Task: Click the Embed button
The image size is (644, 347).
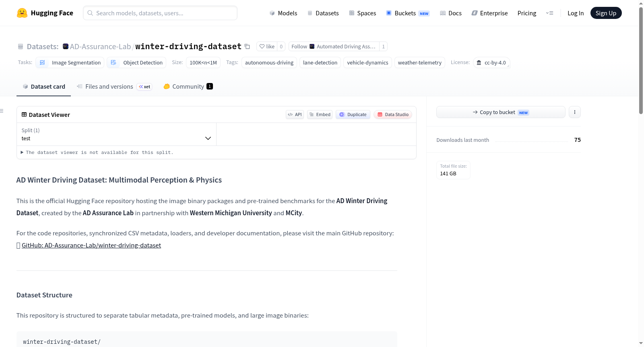Action: click(320, 114)
